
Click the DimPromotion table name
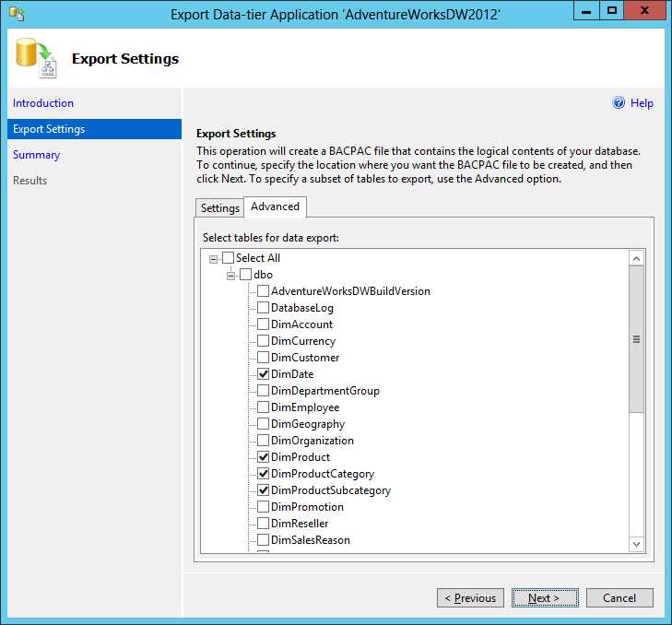[x=307, y=507]
